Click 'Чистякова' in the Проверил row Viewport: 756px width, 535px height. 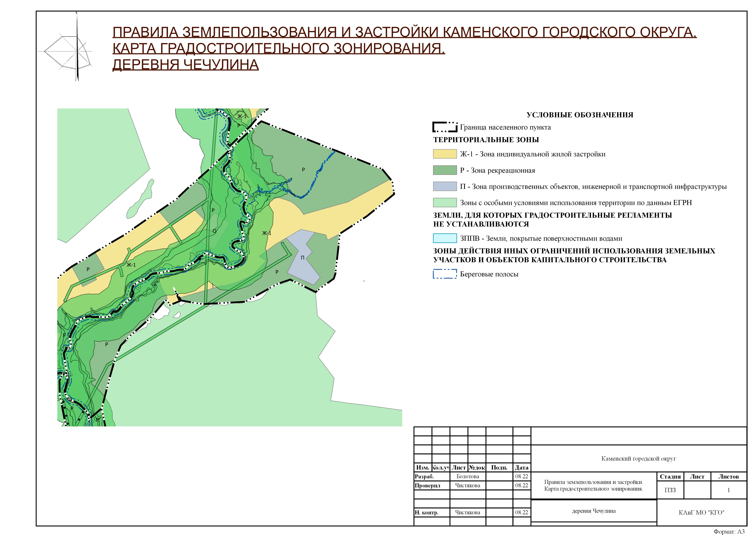[468, 485]
